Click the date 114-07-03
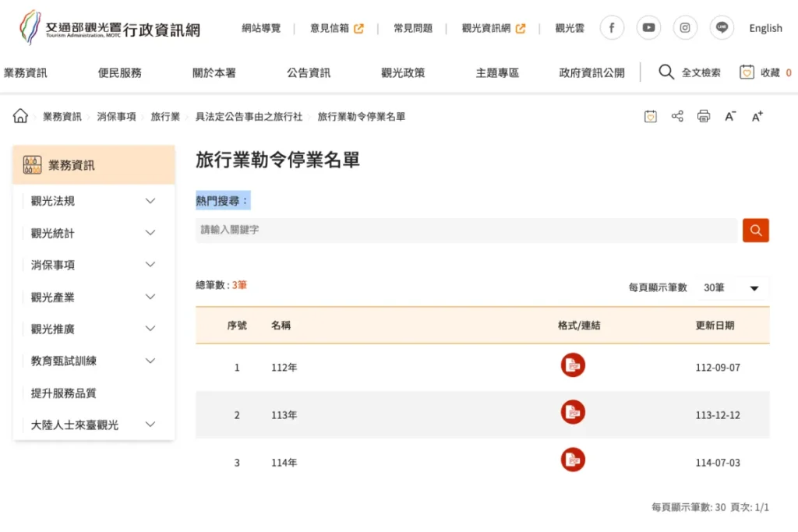The width and height of the screenshot is (798, 532). (718, 463)
